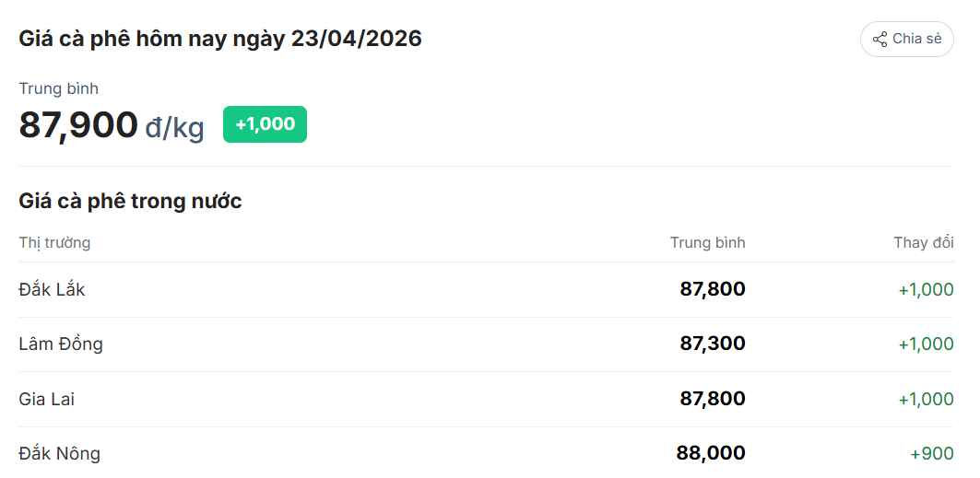The height and width of the screenshot is (478, 980).
Task: Click the Lâm Đồng price 87,300
Action: [x=712, y=344]
